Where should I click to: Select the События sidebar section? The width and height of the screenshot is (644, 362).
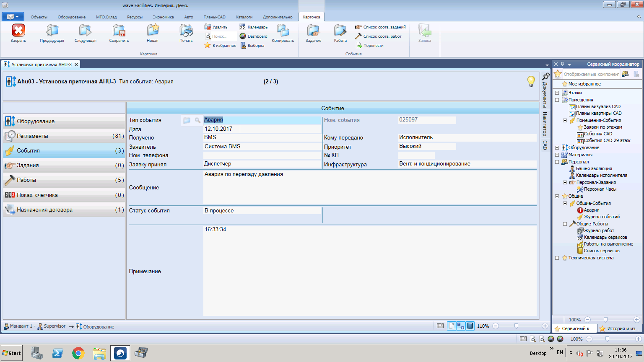[x=64, y=150]
